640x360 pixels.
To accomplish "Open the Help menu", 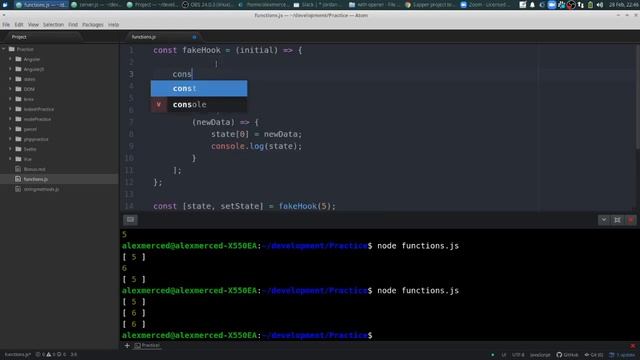I will pyautogui.click(x=113, y=25).
